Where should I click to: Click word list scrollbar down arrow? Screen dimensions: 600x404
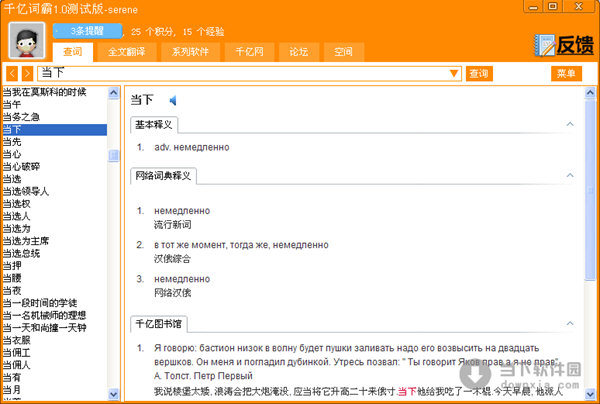point(114,394)
